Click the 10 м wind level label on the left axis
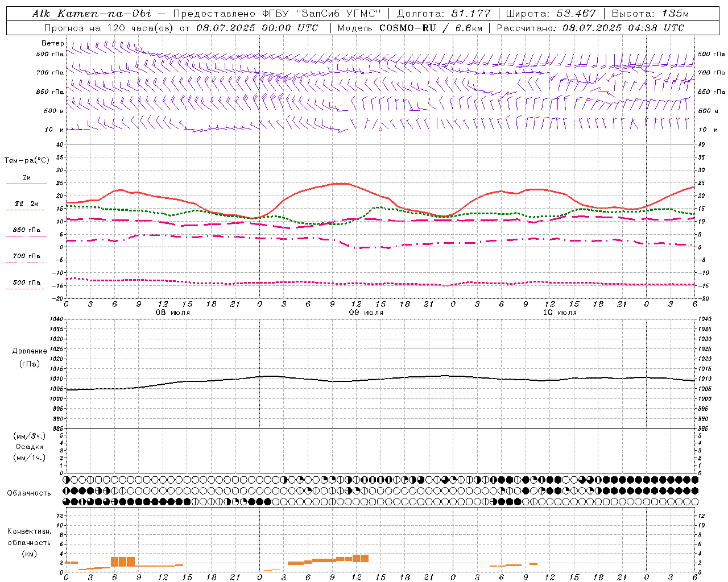 (x=55, y=130)
